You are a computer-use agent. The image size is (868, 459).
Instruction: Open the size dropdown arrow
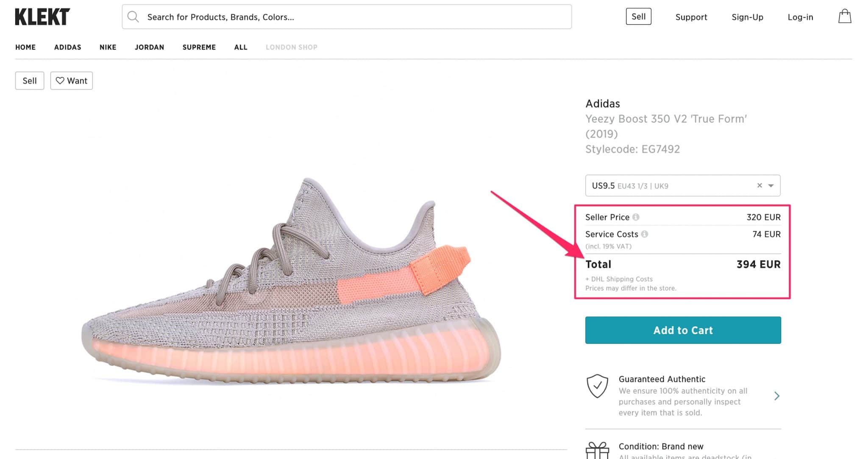pos(771,185)
